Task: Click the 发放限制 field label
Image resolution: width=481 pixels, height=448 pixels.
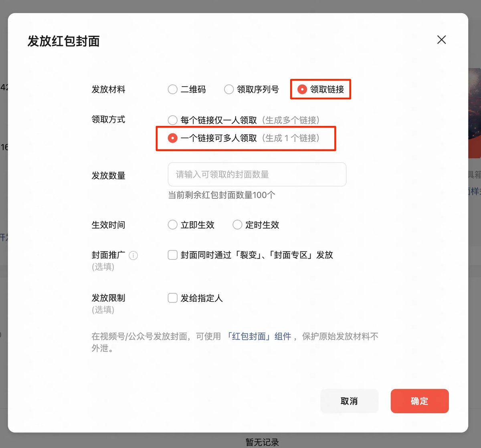Action: (x=108, y=298)
